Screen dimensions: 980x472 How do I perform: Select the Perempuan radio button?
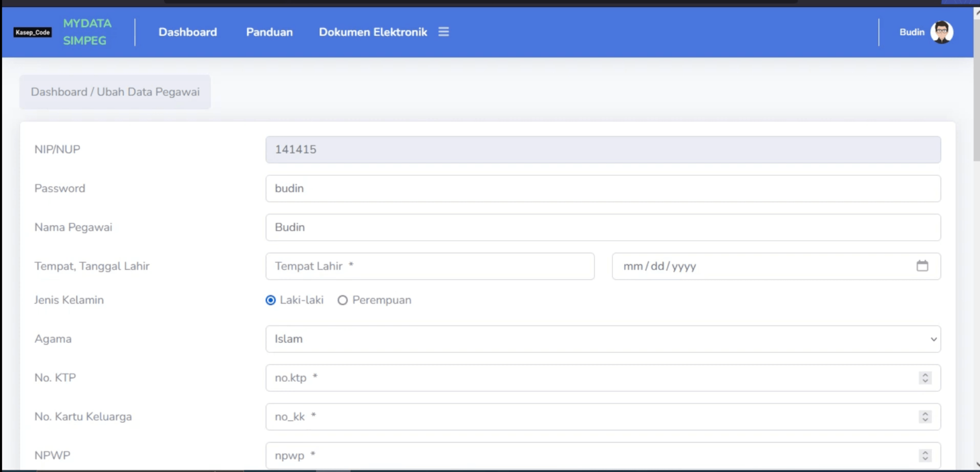pyautogui.click(x=342, y=300)
